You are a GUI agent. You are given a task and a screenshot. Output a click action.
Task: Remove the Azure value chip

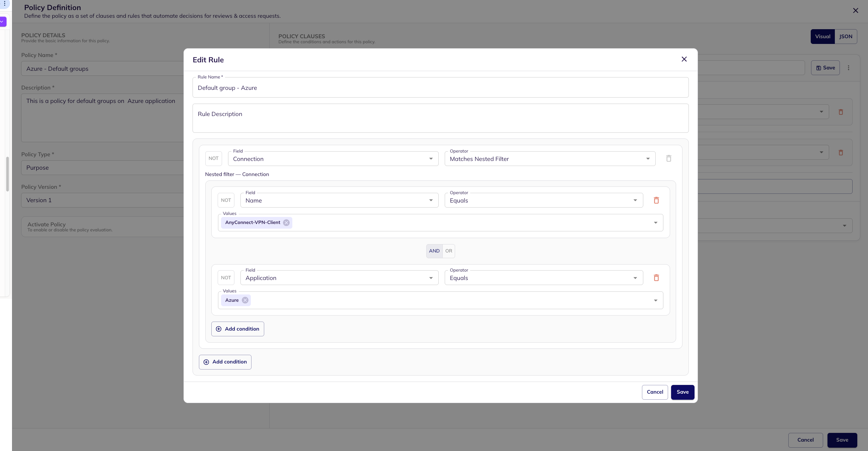point(245,300)
